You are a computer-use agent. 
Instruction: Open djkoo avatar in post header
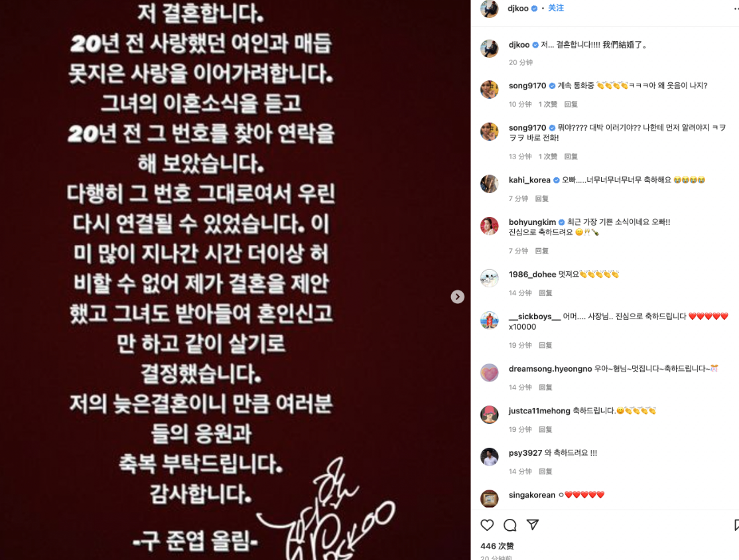click(489, 9)
